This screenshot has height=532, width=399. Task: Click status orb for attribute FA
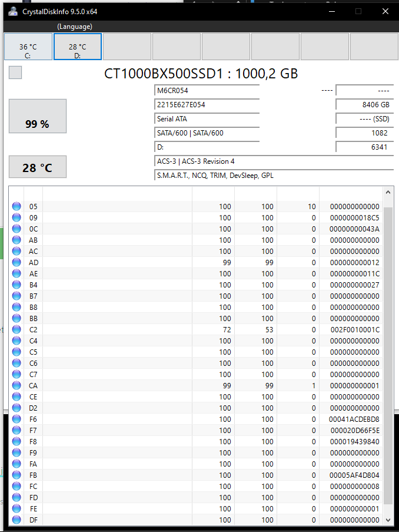(x=16, y=464)
